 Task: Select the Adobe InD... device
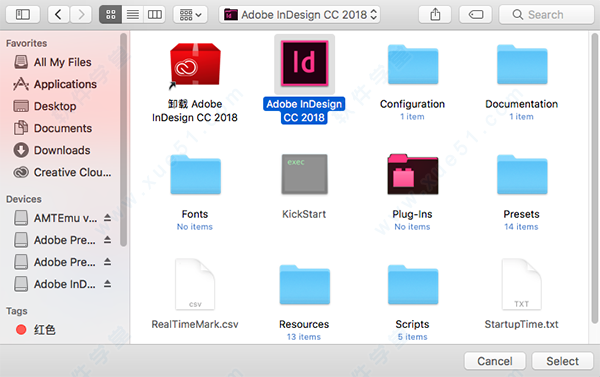click(55, 284)
